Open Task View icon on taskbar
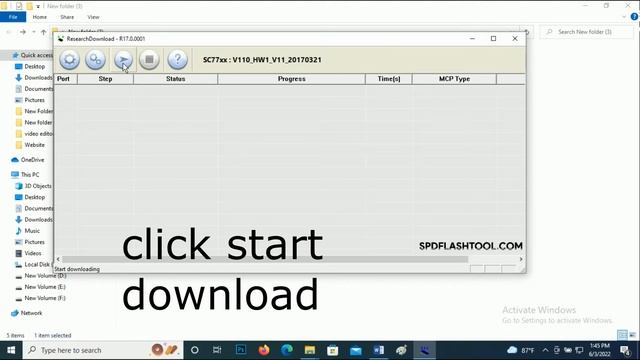Image resolution: width=640 pixels, height=360 pixels. click(217, 350)
